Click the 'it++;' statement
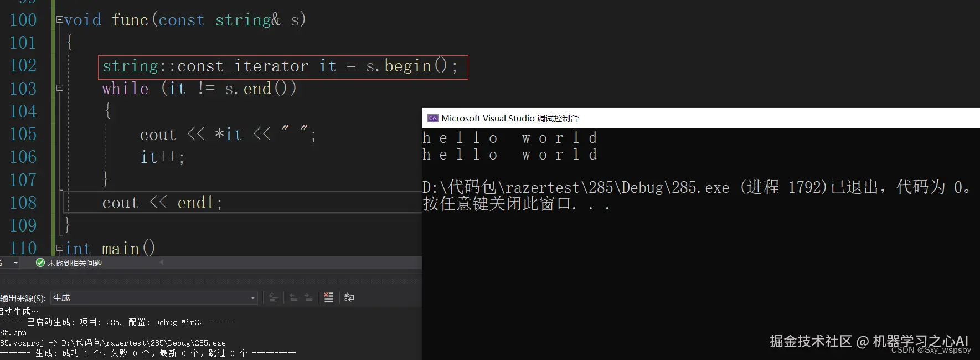Image resolution: width=980 pixels, height=360 pixels. point(162,157)
